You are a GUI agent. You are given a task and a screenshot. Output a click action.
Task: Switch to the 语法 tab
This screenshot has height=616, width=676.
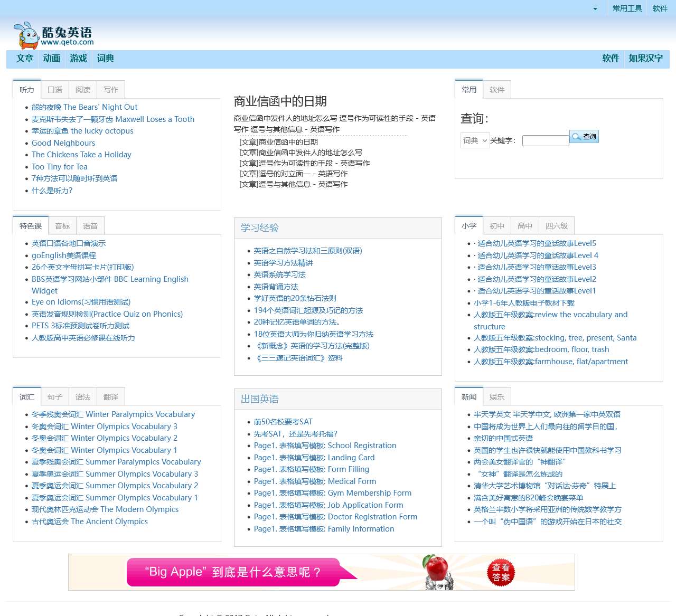point(83,397)
